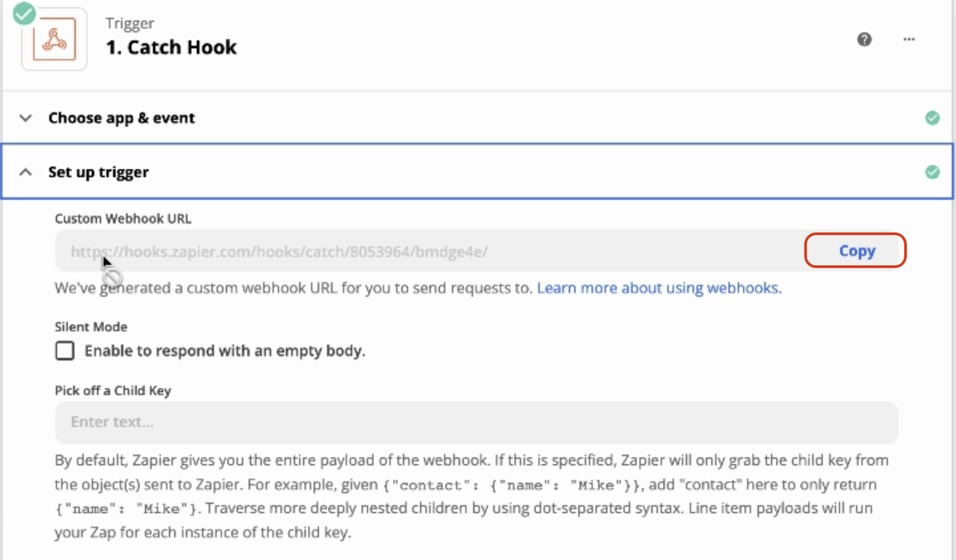Image resolution: width=956 pixels, height=560 pixels.
Task: Click the 'Trigger' label above step title
Action: click(130, 23)
